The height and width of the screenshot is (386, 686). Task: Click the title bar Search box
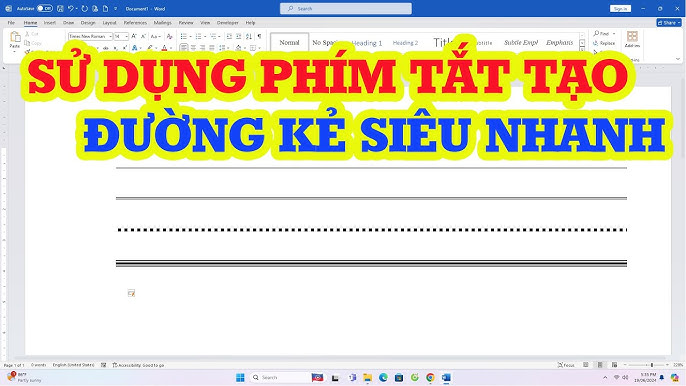click(x=346, y=8)
